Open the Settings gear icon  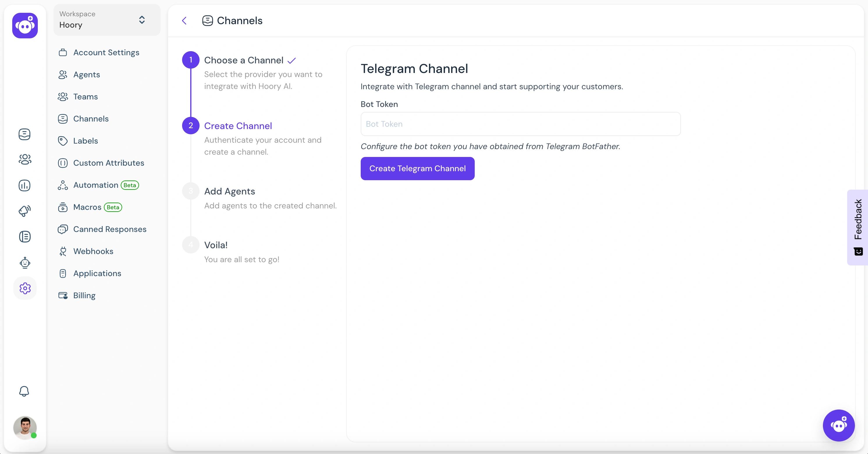(x=24, y=288)
